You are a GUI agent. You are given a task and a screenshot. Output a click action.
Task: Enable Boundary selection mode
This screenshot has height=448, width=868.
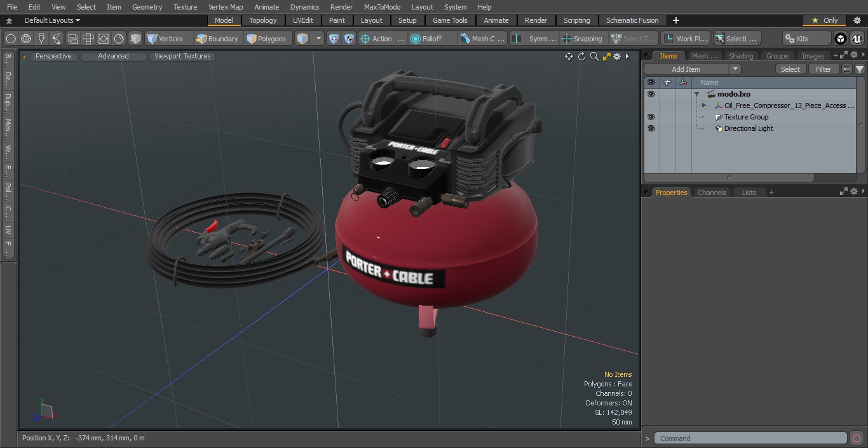pos(217,39)
